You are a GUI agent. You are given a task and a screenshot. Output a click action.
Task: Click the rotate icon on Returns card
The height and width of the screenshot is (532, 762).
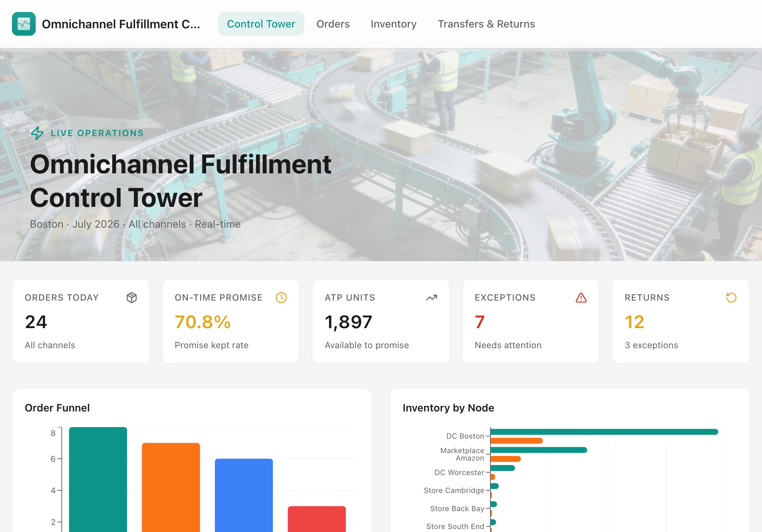click(x=731, y=298)
